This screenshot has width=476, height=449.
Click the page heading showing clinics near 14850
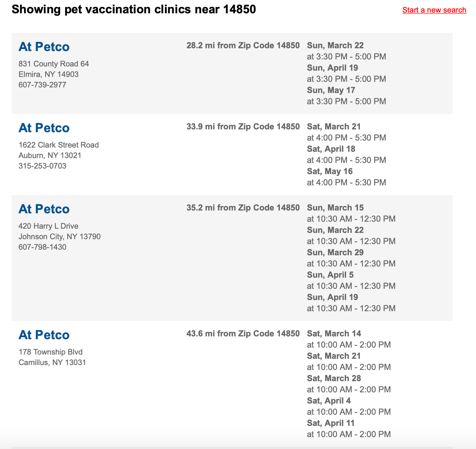click(x=134, y=9)
